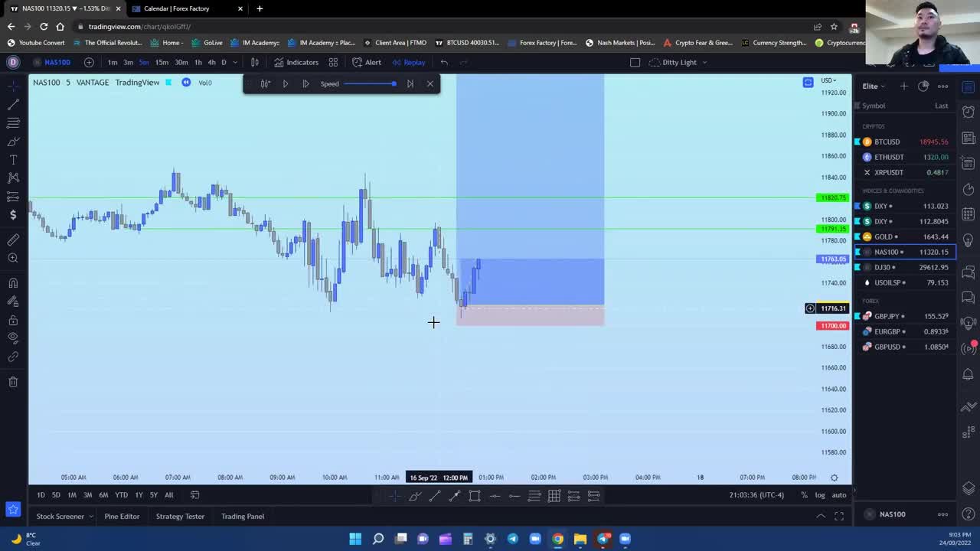Open Windows Start menu
The height and width of the screenshot is (551, 980).
(x=355, y=539)
